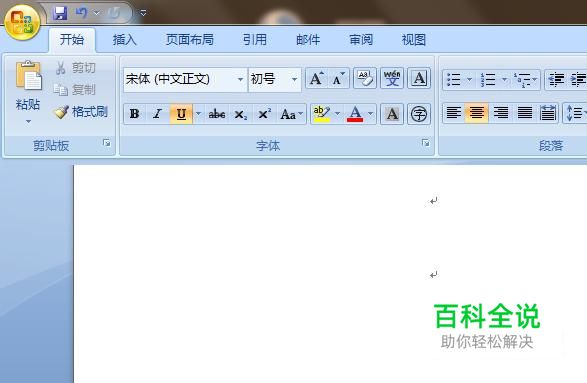Viewport: 587px width, 383px height.
Task: Undo the last action
Action: click(x=81, y=13)
